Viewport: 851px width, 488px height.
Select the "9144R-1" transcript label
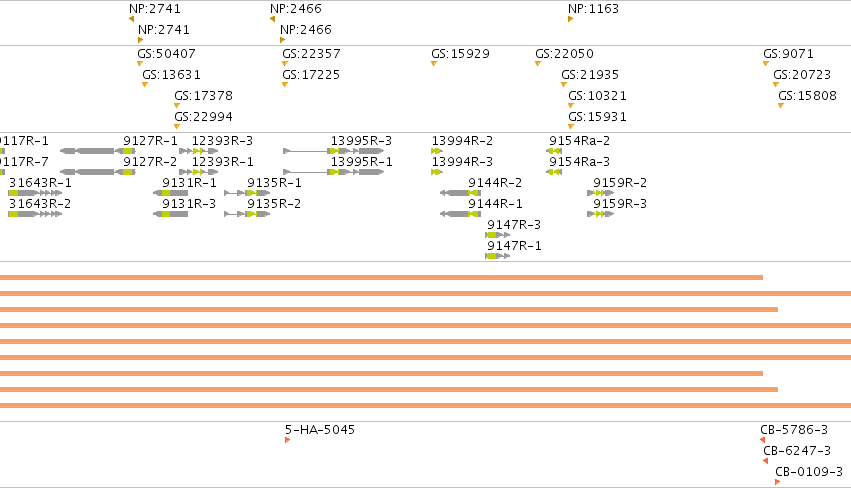[495, 204]
